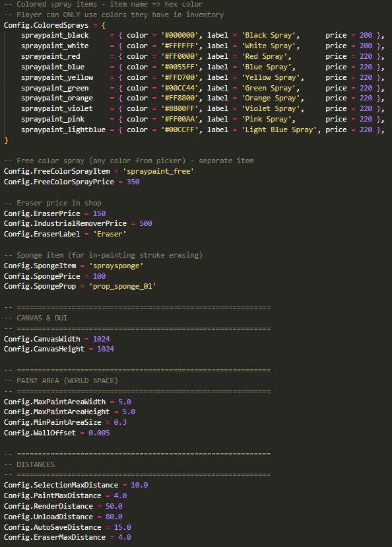Click the '#00CCFF' hex color string
Image resolution: width=392 pixels, height=547 pixels.
click(x=180, y=129)
